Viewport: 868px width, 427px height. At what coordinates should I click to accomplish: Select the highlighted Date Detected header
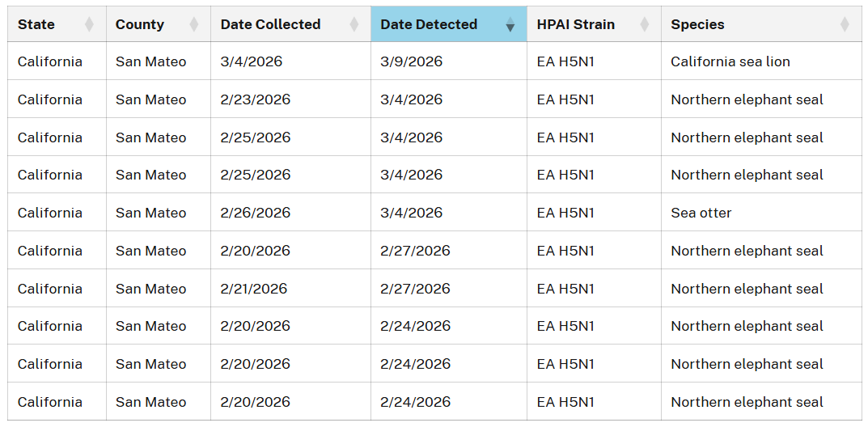[x=449, y=24]
